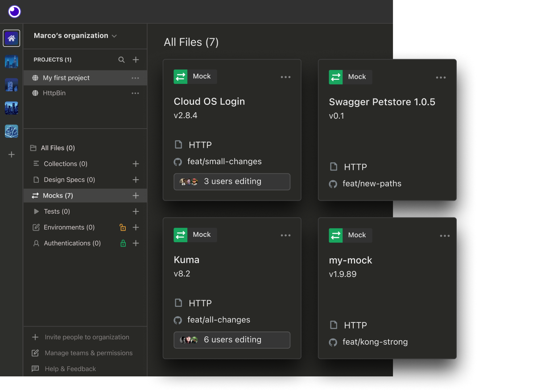This screenshot has width=545, height=392.
Task: Select the Home icon in the left rail
Action: click(11, 38)
